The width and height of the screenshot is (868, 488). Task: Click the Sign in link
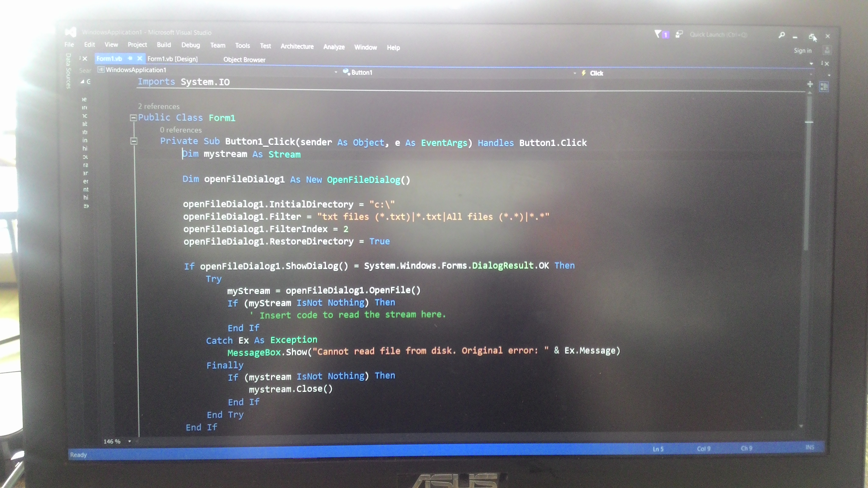point(803,51)
